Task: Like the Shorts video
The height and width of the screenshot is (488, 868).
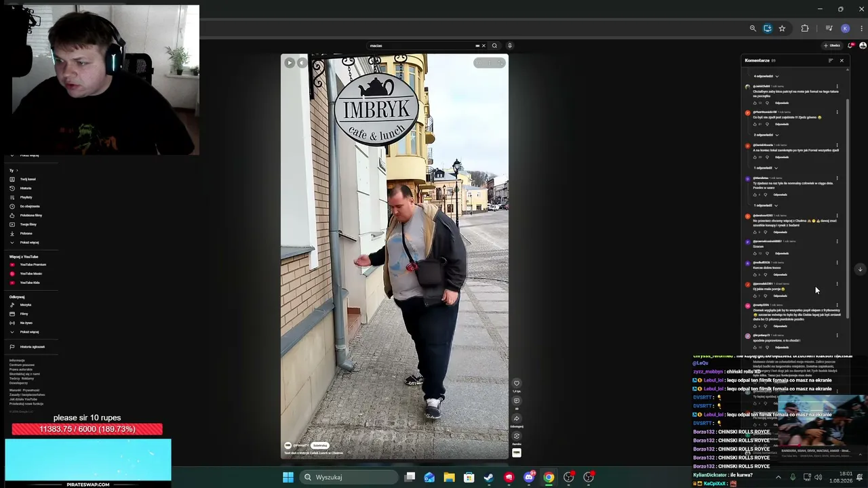Action: 517,384
